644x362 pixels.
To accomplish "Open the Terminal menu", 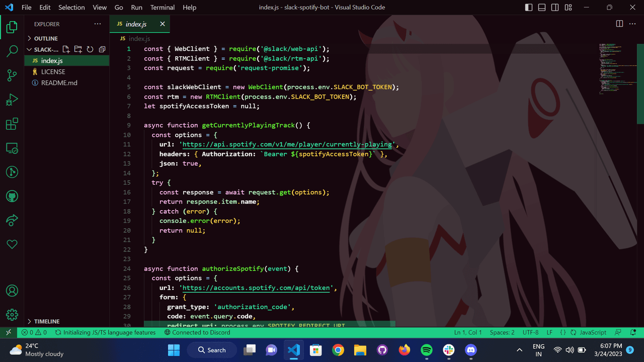I will 163,8.
